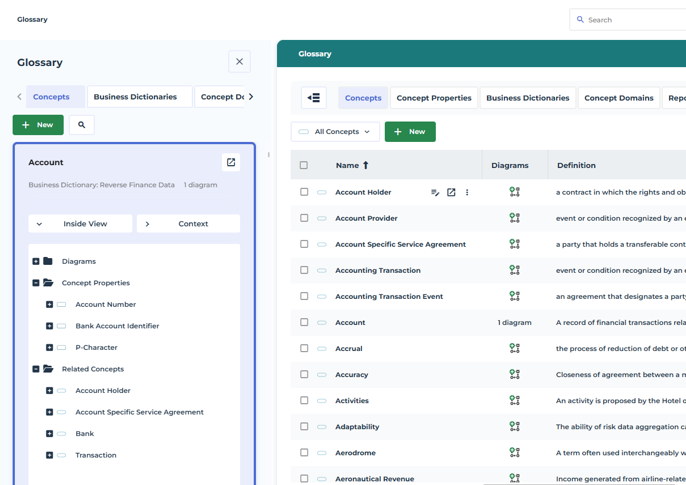686x485 pixels.
Task: Click diagram icon for Account Provider row
Action: pyautogui.click(x=514, y=218)
